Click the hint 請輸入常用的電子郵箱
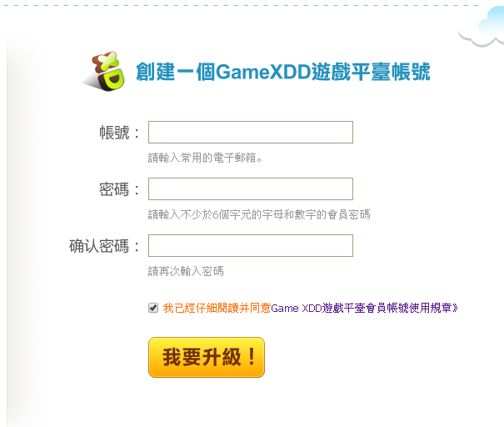Viewport: 504px width, 427px height. [205, 158]
